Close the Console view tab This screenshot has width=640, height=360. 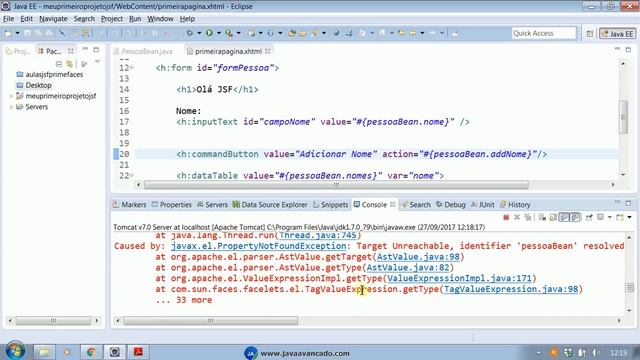(x=393, y=204)
